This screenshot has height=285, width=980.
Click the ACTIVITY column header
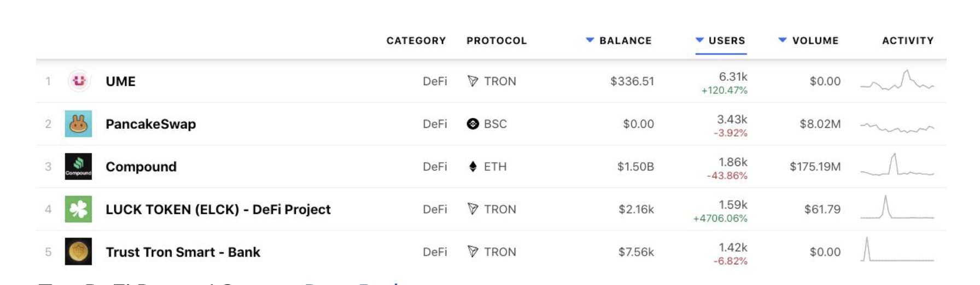point(908,40)
